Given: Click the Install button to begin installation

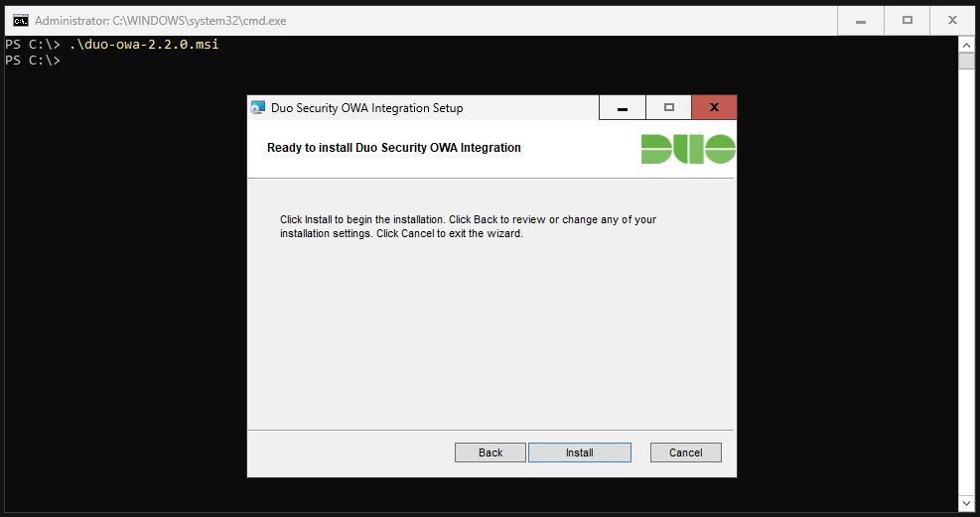Looking at the screenshot, I should click(x=580, y=452).
